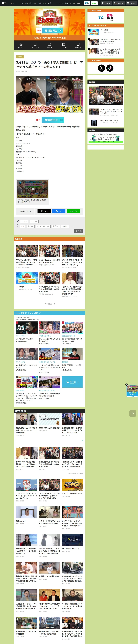This screenshot has width=138, height=644.
Task: Open the entax related media banner
Action: [106, 138]
